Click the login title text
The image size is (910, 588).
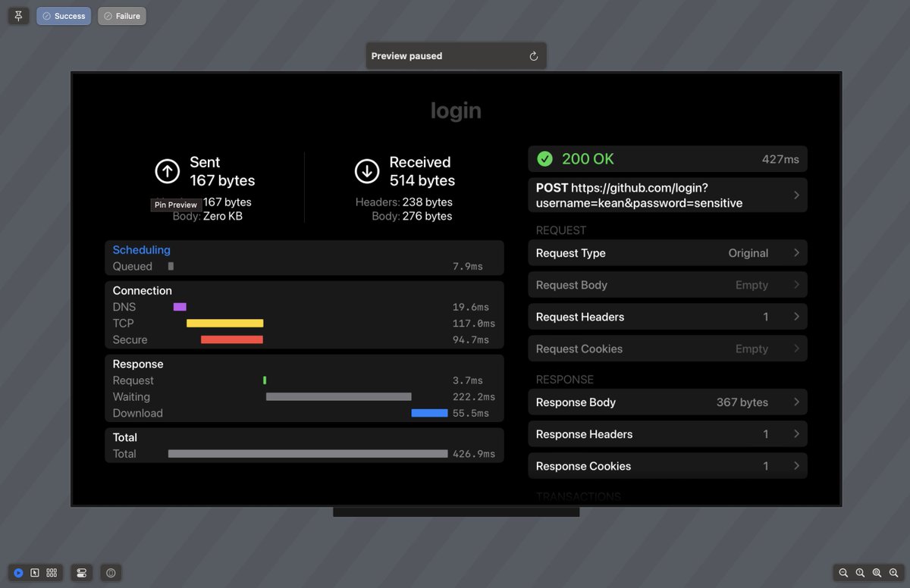[456, 111]
